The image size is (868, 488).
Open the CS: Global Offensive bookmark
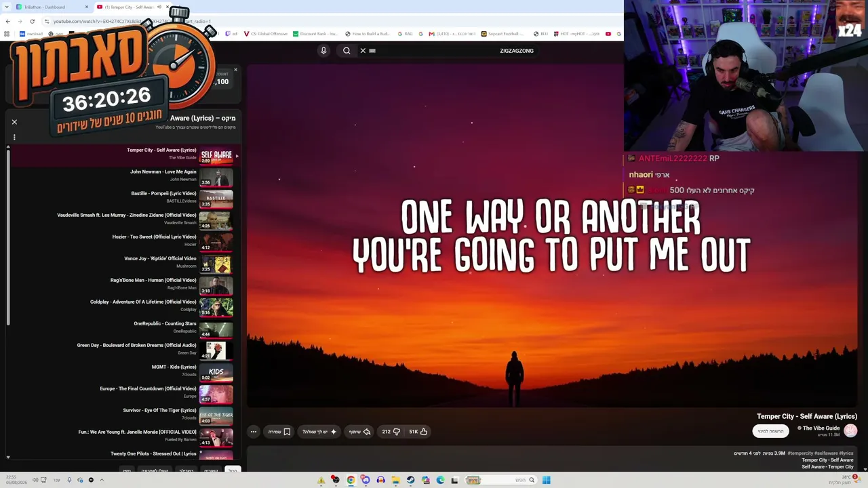pyautogui.click(x=266, y=34)
